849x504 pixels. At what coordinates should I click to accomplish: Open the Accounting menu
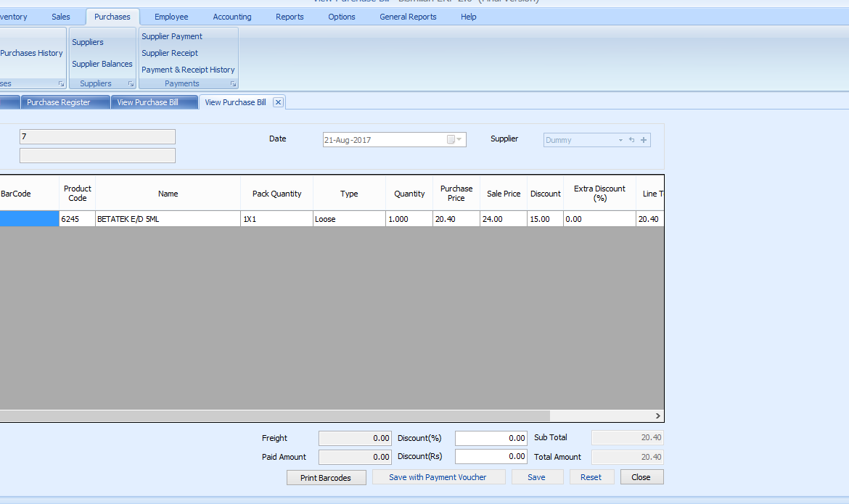click(x=232, y=17)
